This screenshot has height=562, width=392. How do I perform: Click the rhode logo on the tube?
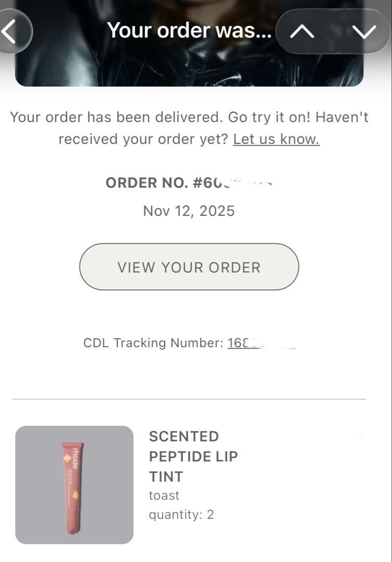pos(75,457)
